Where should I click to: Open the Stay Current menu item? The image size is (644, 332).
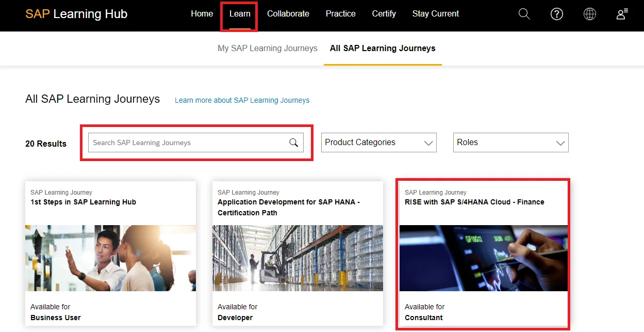tap(436, 14)
